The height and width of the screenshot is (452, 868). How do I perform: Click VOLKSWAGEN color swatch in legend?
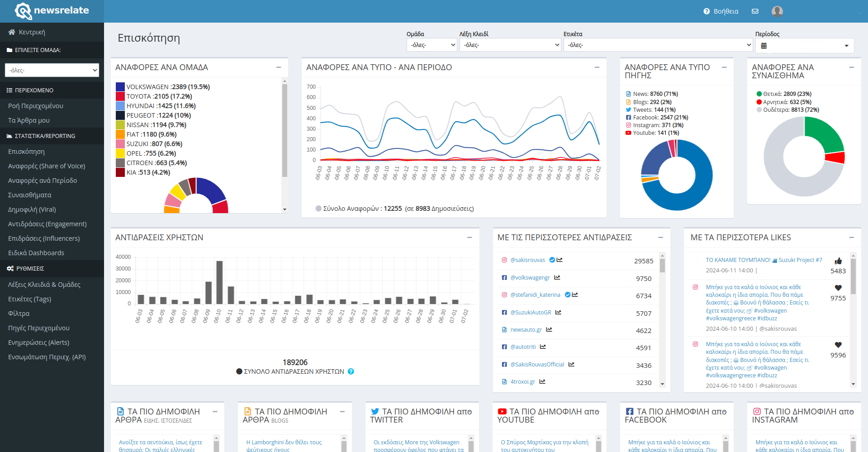tap(120, 87)
